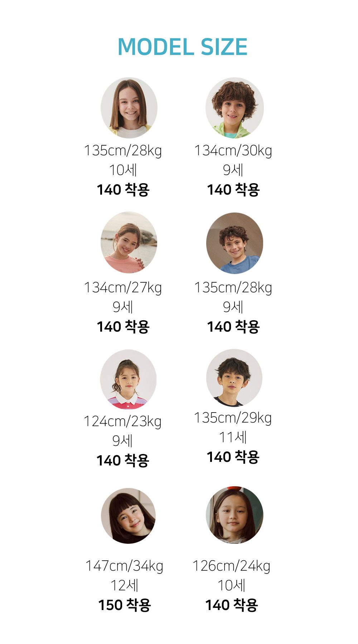
Task: Click the photo above 126cm/24kg
Action: pos(234,515)
